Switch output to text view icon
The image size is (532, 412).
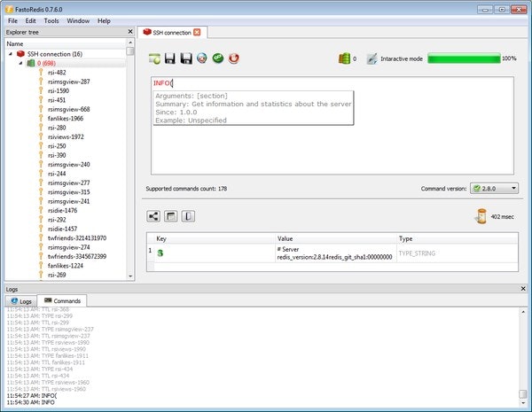(x=188, y=216)
